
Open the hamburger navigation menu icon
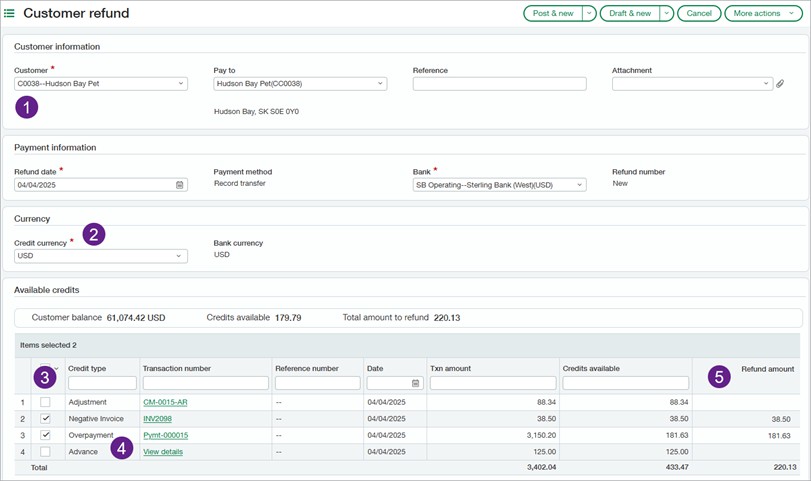10,14
